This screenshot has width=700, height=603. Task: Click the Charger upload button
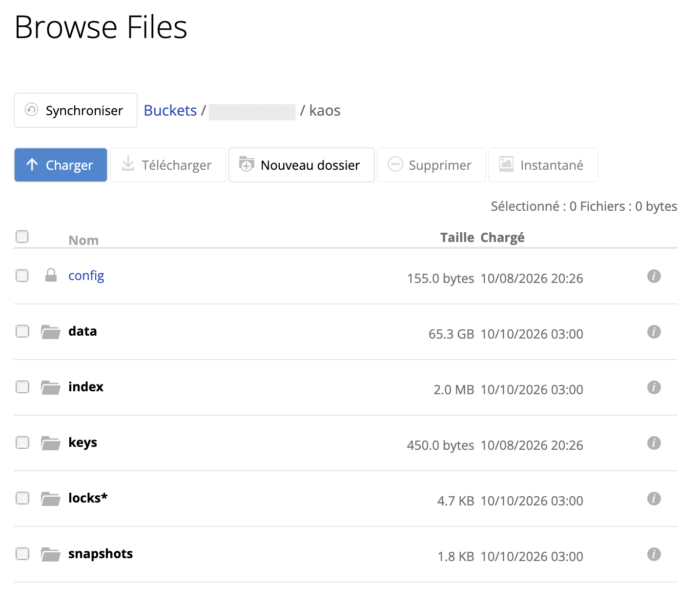click(61, 165)
